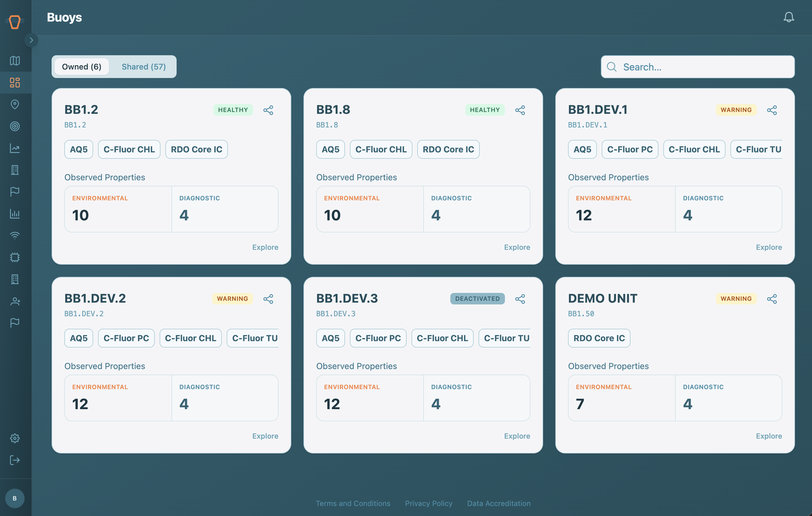Open the add user icon in sidebar
This screenshot has height=516, width=812.
tap(15, 301)
